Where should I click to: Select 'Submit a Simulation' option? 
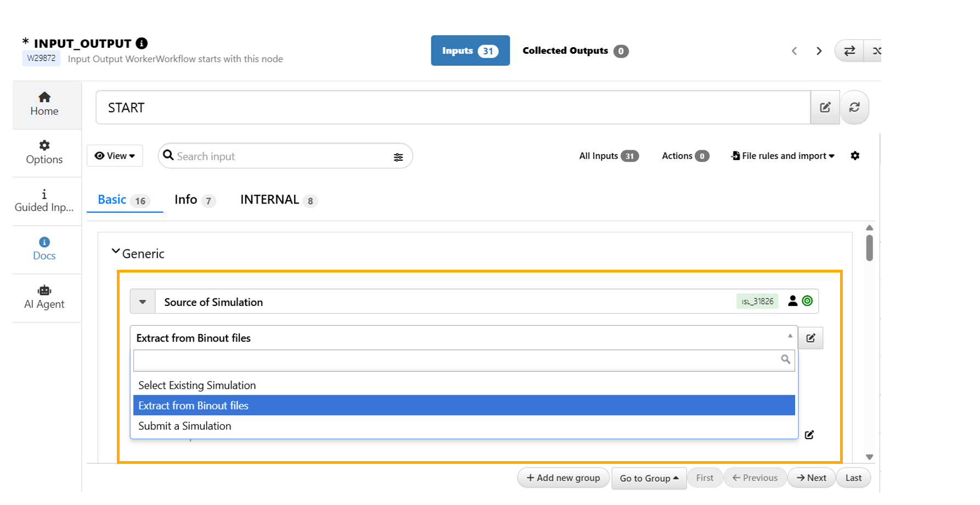[185, 426]
